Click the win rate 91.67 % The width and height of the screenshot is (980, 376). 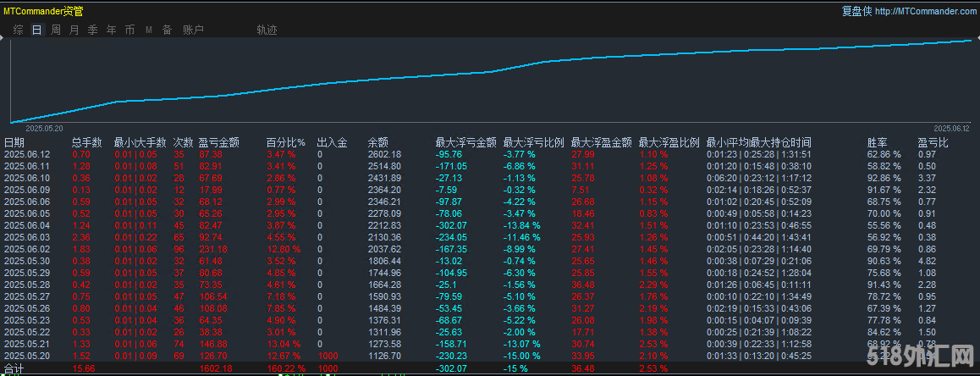point(884,190)
